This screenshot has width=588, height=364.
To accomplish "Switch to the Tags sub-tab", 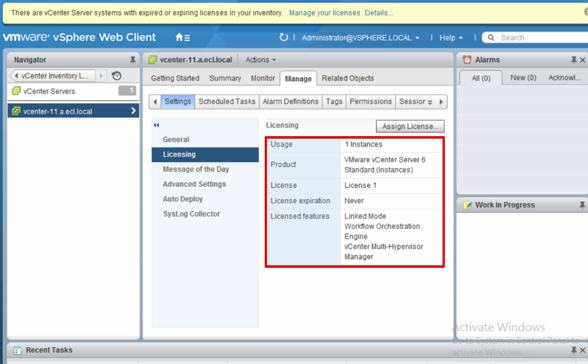I will (334, 101).
